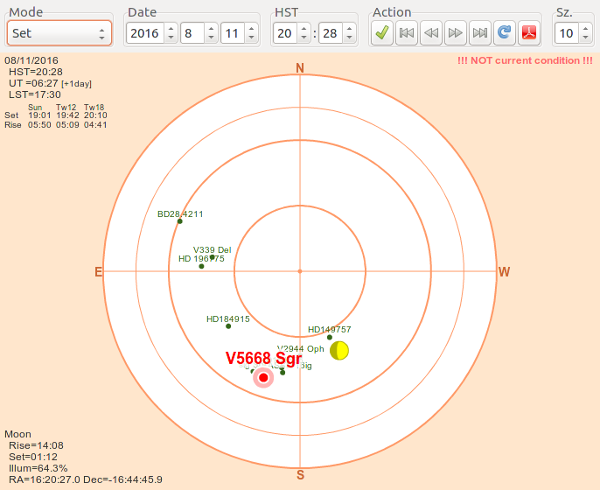The image size is (600, 490).
Task: Click the BD28.4211 star dot
Action: tap(180, 221)
